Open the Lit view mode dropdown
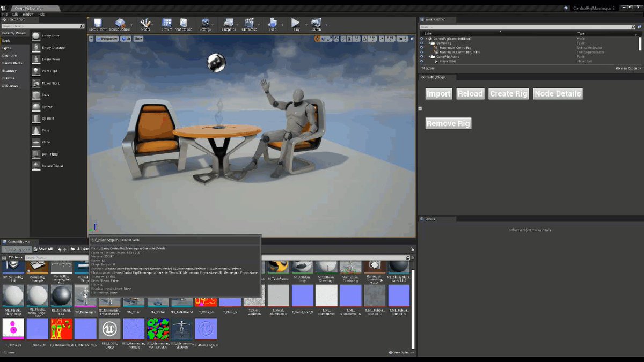644x362 pixels. tap(126, 39)
